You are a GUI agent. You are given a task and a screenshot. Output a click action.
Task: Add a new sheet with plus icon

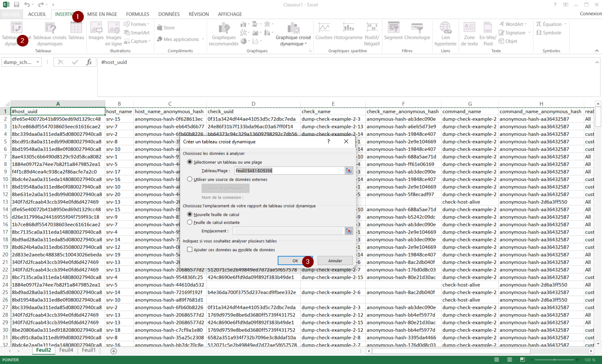click(x=114, y=351)
